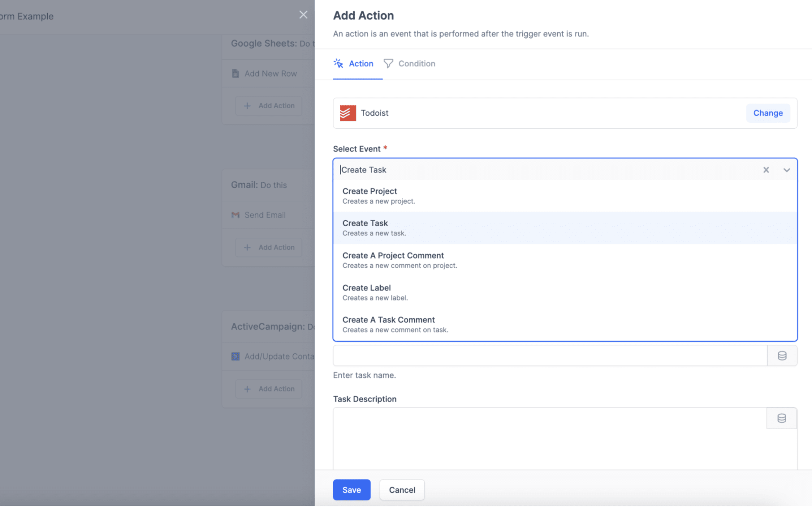Click the plus icon on ActiveCampaign Add Action
The image size is (812, 507).
(247, 389)
